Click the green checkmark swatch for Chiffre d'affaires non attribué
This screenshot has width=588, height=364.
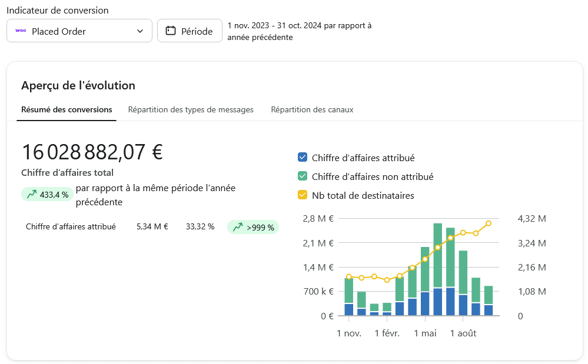click(x=302, y=176)
